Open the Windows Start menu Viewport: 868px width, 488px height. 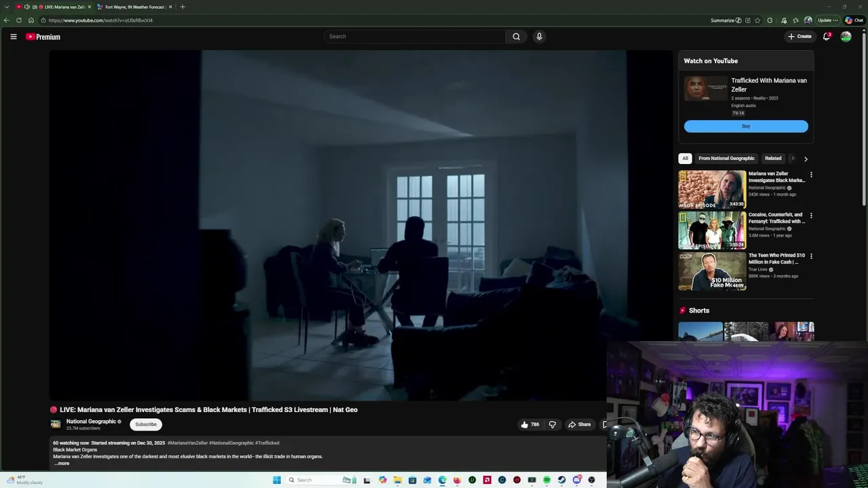coord(277,480)
